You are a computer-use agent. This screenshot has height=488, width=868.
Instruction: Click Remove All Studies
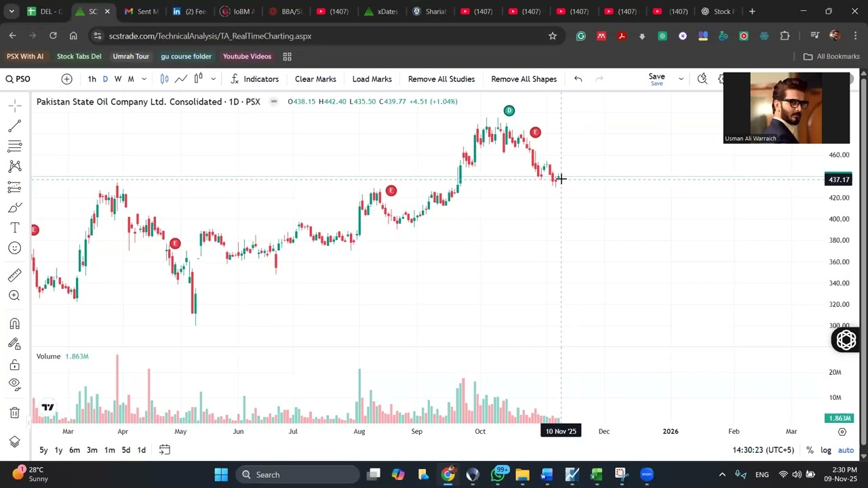tap(441, 79)
